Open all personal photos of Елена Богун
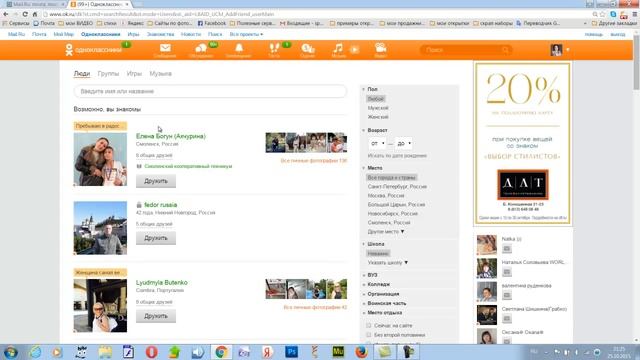Screen dimensions: 640x360 (x=313, y=161)
